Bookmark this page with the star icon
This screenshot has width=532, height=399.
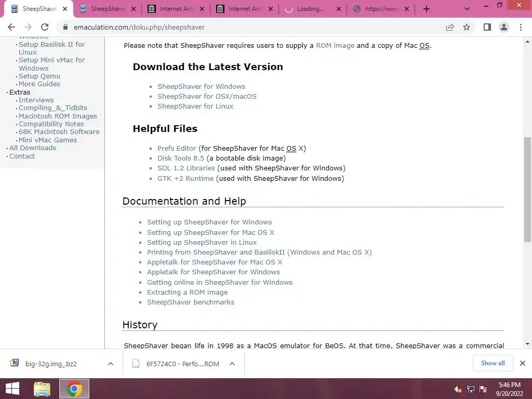(467, 27)
